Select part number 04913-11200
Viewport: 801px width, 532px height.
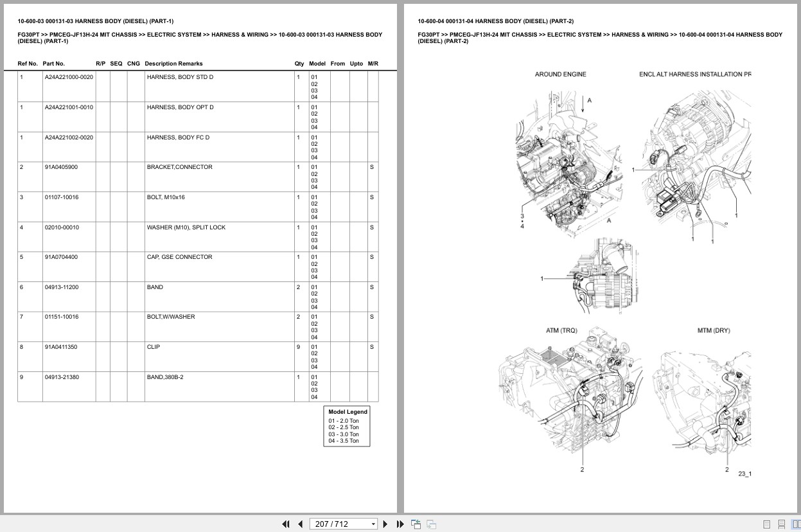coord(62,287)
